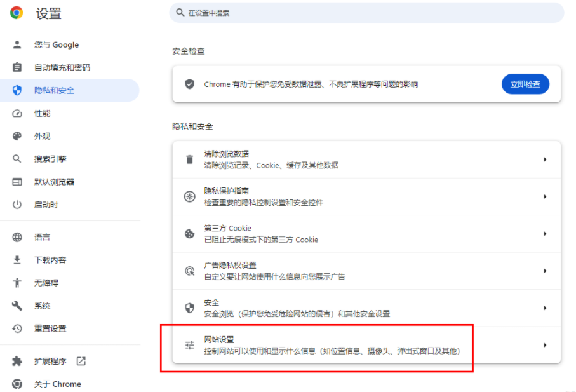Expand the 清除浏览数据 row arrow
Screen dimensions: 576x392
pyautogui.click(x=545, y=159)
